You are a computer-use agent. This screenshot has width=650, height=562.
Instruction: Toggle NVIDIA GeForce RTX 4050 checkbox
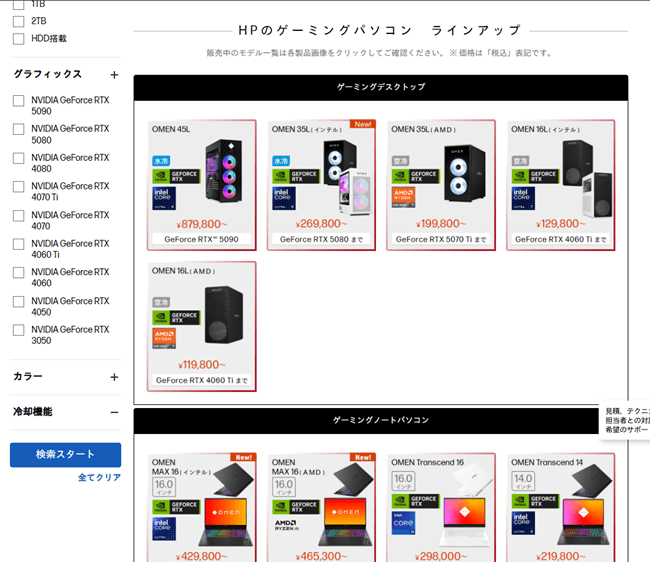[19, 302]
